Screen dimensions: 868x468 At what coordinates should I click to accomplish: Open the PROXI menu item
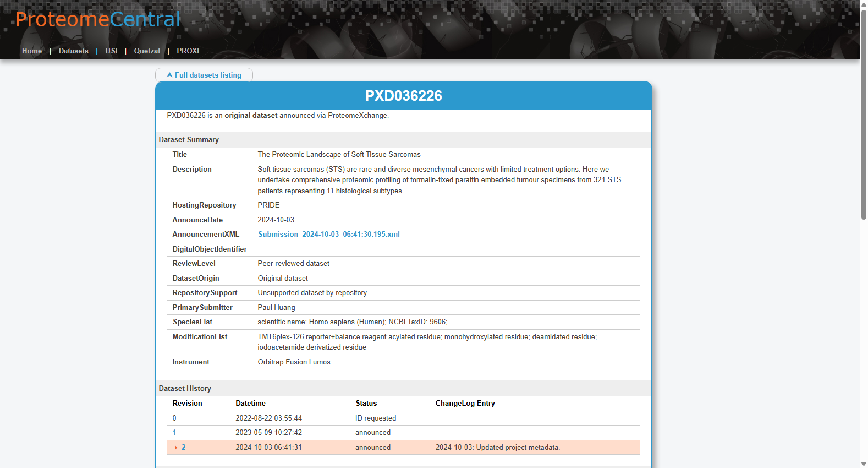[x=188, y=51]
